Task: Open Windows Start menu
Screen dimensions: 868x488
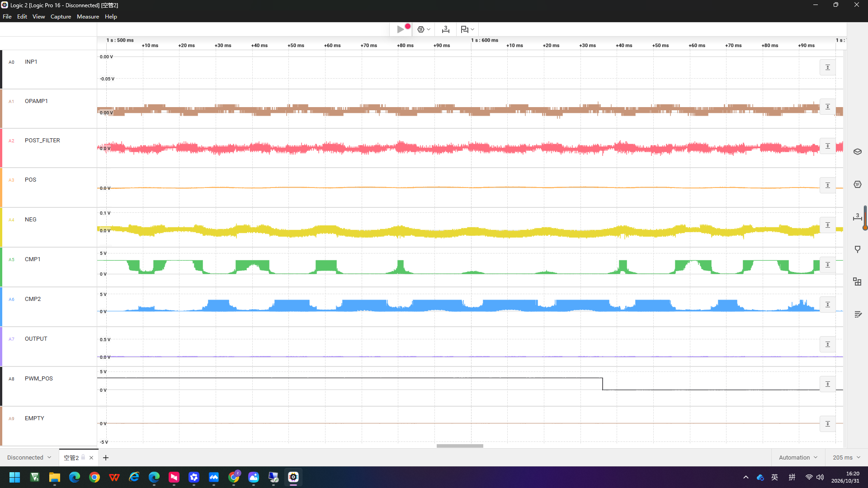Action: point(14,477)
